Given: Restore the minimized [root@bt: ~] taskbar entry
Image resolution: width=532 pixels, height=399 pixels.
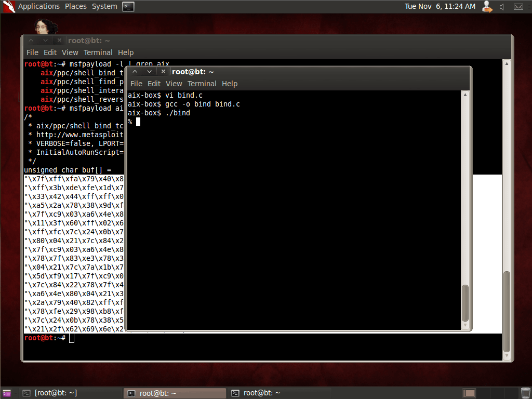Looking at the screenshot, I should coord(50,393).
